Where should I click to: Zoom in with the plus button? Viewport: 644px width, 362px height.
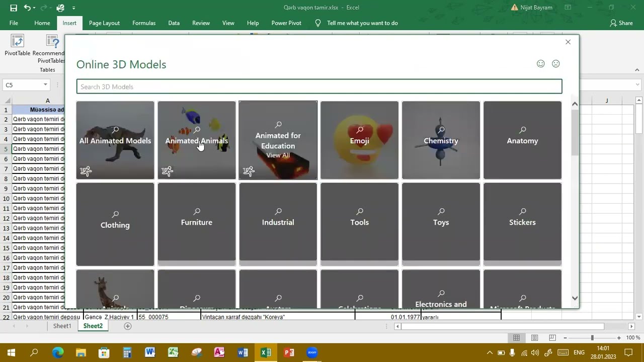(x=619, y=338)
